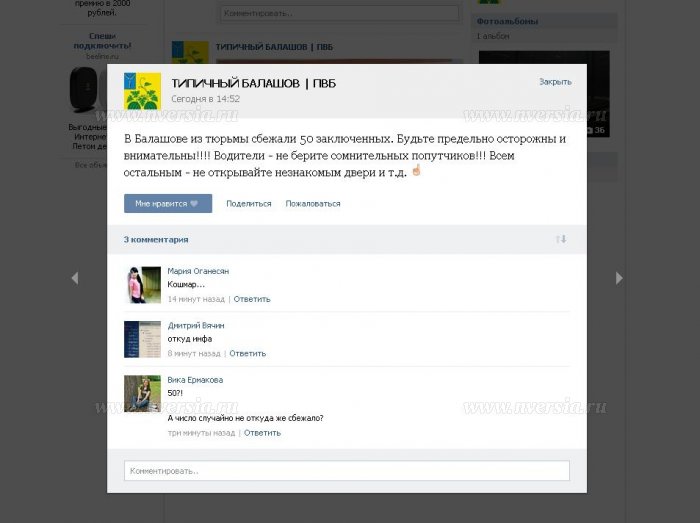Like the post with Мне нравится button
The image size is (700, 523).
pos(168,203)
